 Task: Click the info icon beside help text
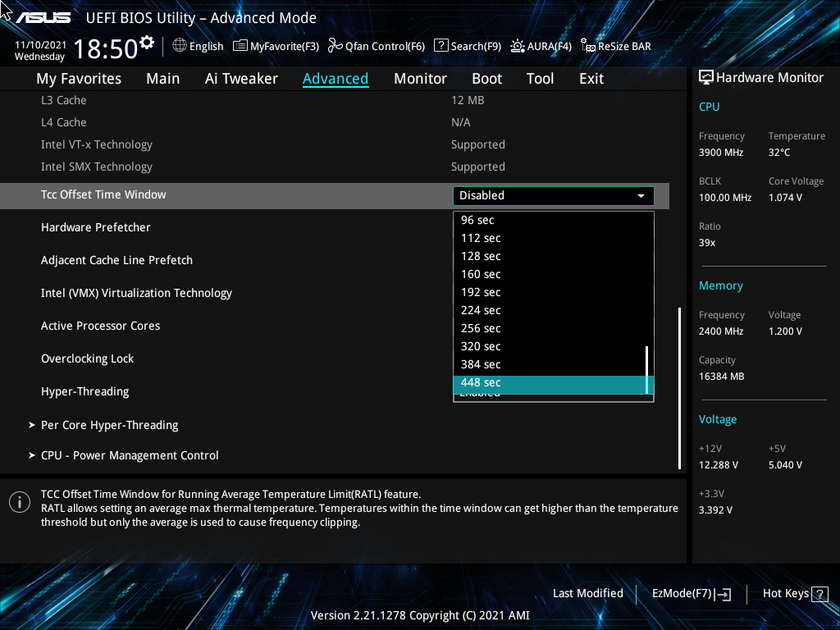click(20, 502)
